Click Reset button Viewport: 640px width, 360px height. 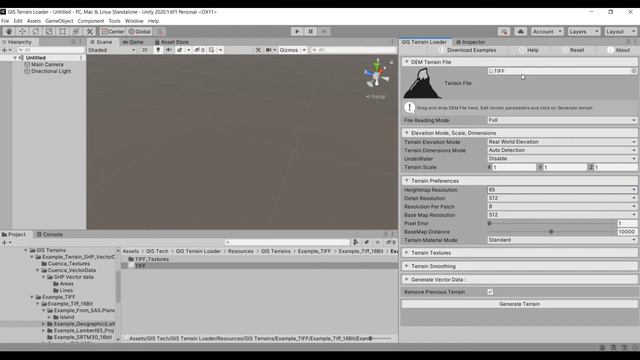(x=573, y=50)
